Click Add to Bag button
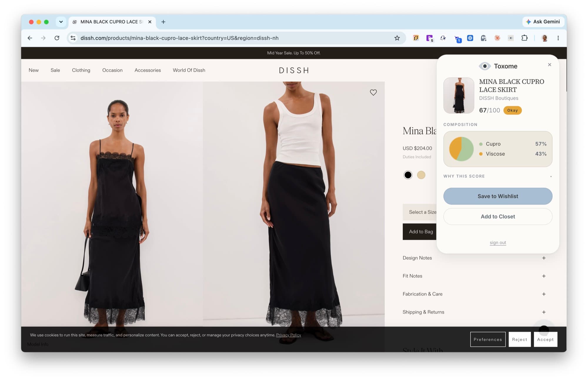588x380 pixels. 420,232
